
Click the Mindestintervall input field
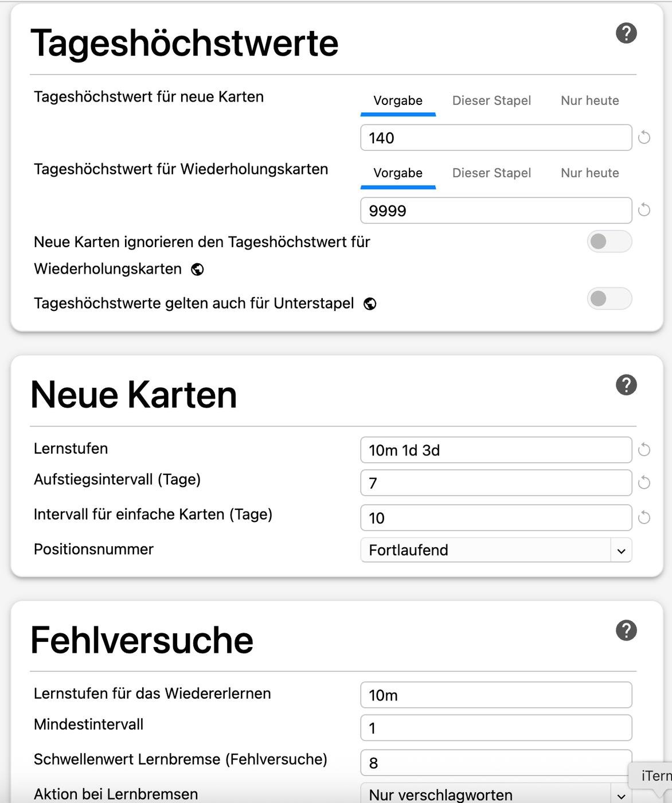tap(496, 728)
